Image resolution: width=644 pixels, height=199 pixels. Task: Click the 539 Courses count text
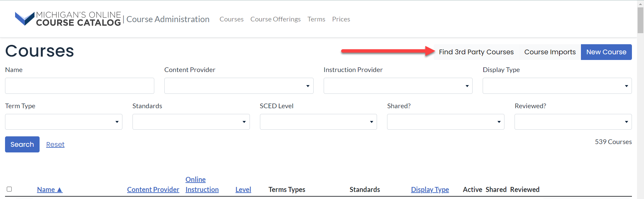pyautogui.click(x=613, y=142)
